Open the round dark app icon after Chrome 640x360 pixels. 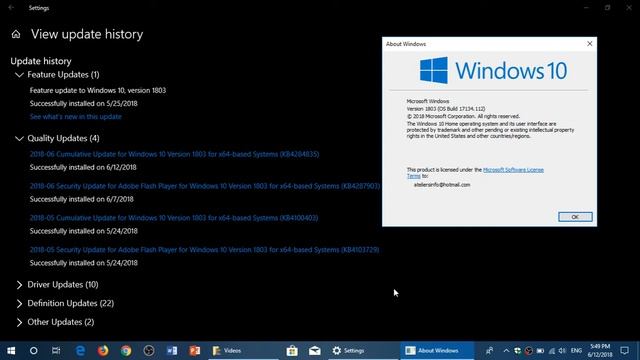[x=149, y=351]
